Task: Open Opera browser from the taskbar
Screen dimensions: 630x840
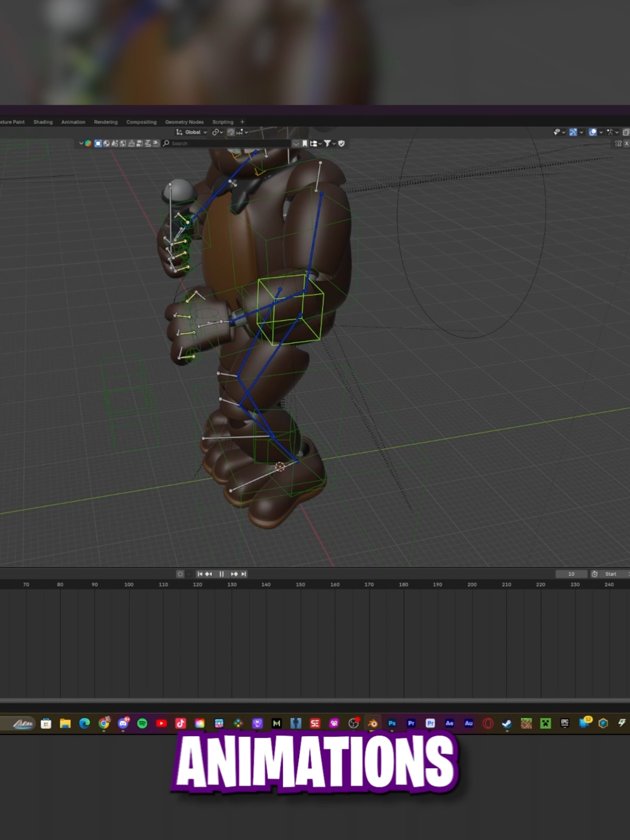Action: click(x=488, y=723)
